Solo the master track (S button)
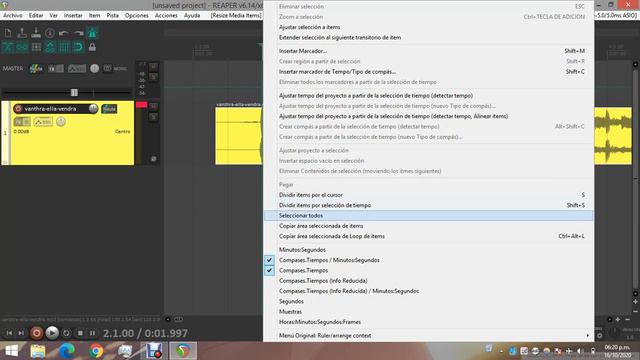640x360 pixels. [153, 77]
